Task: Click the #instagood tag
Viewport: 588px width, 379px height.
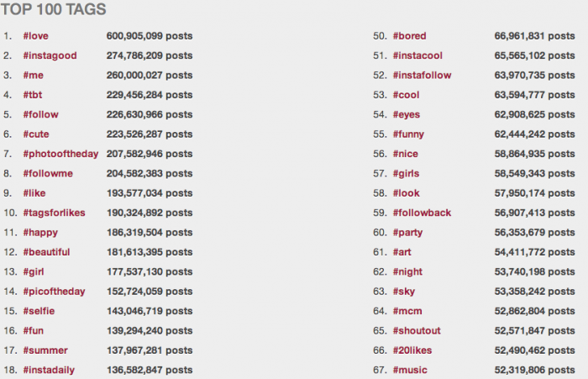Action: (50, 55)
